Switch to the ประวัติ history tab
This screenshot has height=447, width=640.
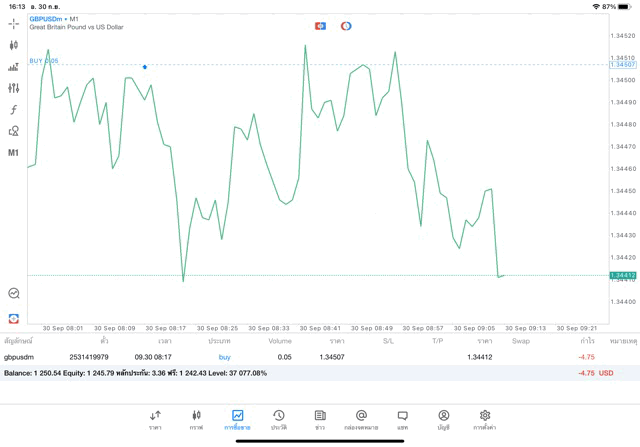(x=278, y=419)
